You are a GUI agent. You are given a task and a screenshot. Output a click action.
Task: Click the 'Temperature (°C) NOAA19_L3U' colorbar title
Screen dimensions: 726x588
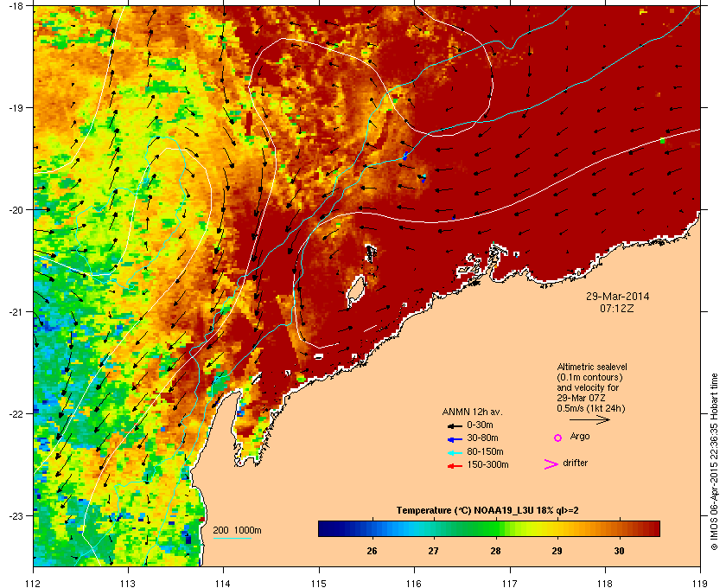point(466,511)
